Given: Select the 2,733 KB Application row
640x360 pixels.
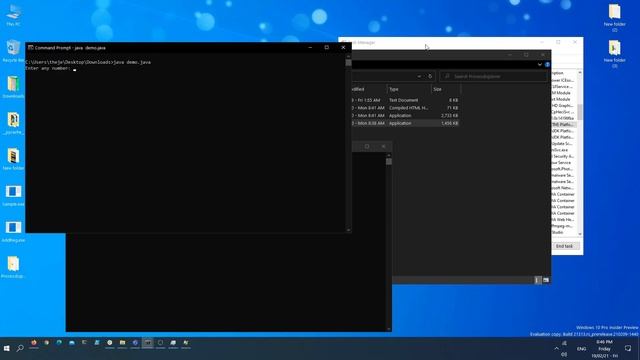Looking at the screenshot, I should [405, 116].
